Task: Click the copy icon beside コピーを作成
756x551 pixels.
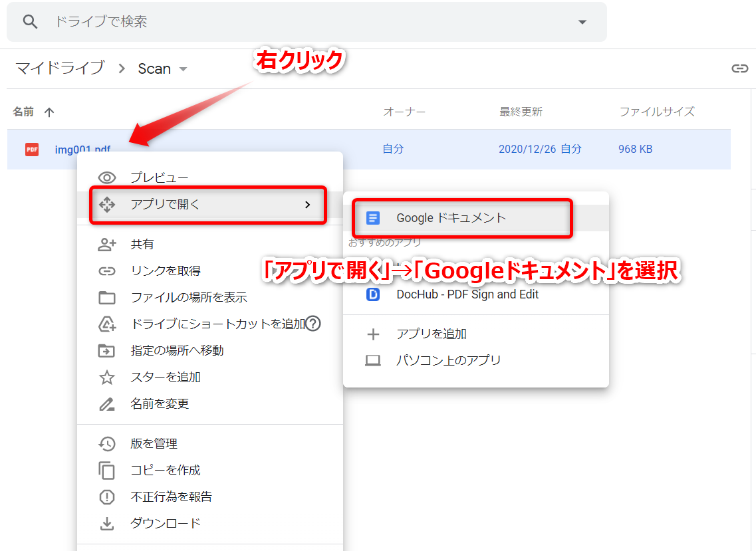Action: coord(107,471)
